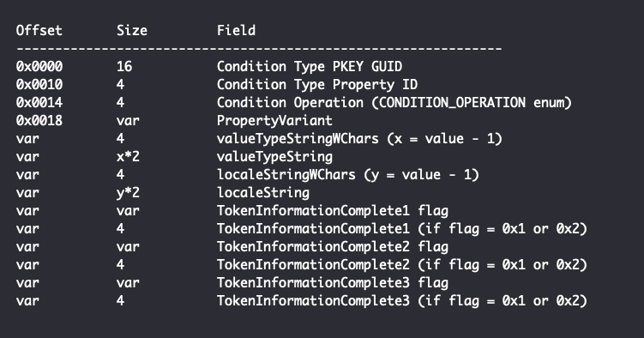The image size is (644, 338).
Task: Click the Condition Type Property ID field
Action: tap(317, 85)
